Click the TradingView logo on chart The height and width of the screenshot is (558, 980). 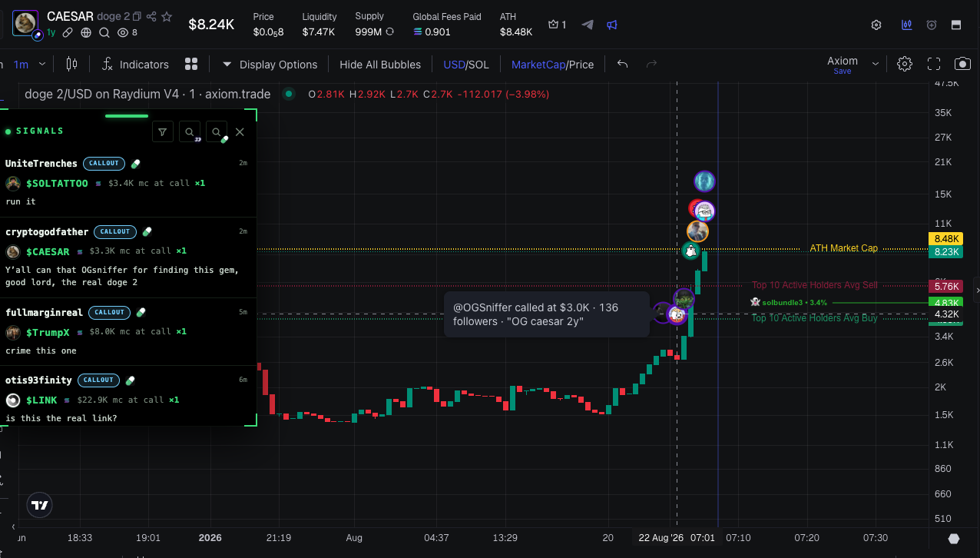(x=40, y=505)
